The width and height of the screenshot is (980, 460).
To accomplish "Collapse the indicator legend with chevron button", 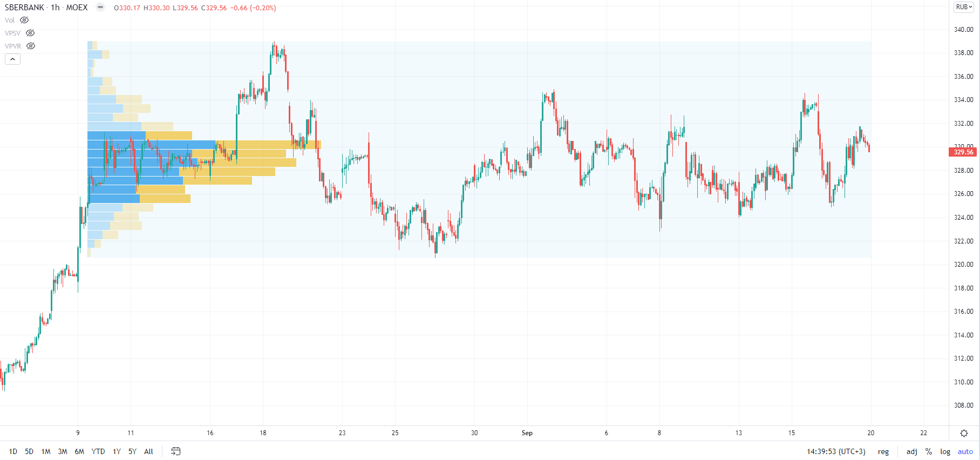I will pos(12,59).
